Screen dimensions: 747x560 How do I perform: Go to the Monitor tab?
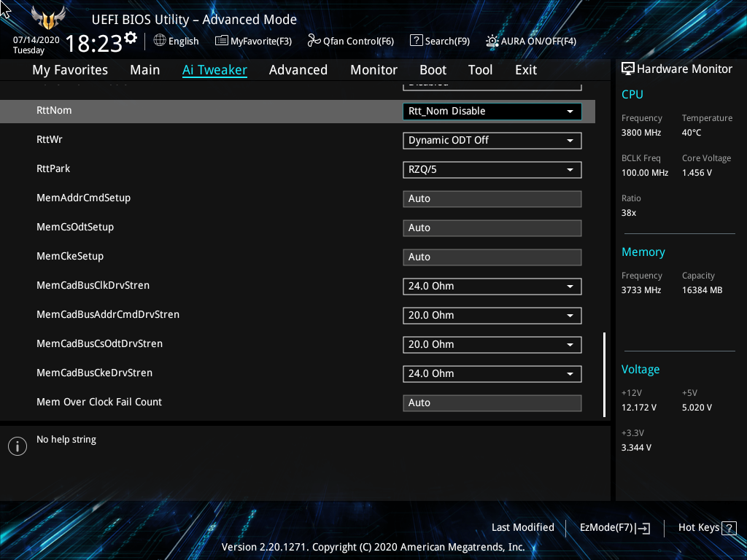373,70
